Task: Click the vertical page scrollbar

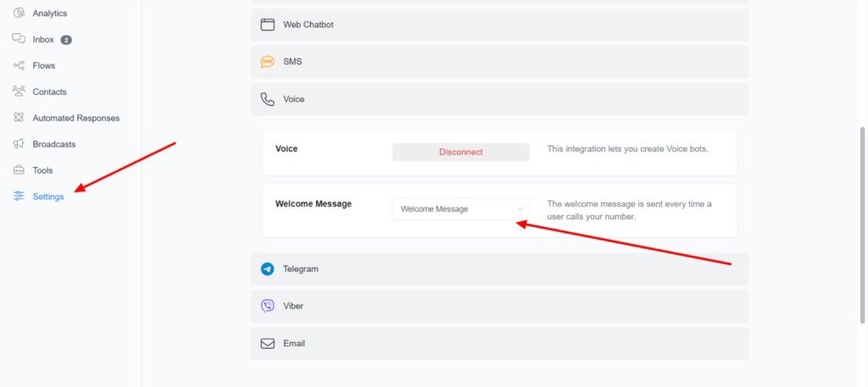Action: 863,224
